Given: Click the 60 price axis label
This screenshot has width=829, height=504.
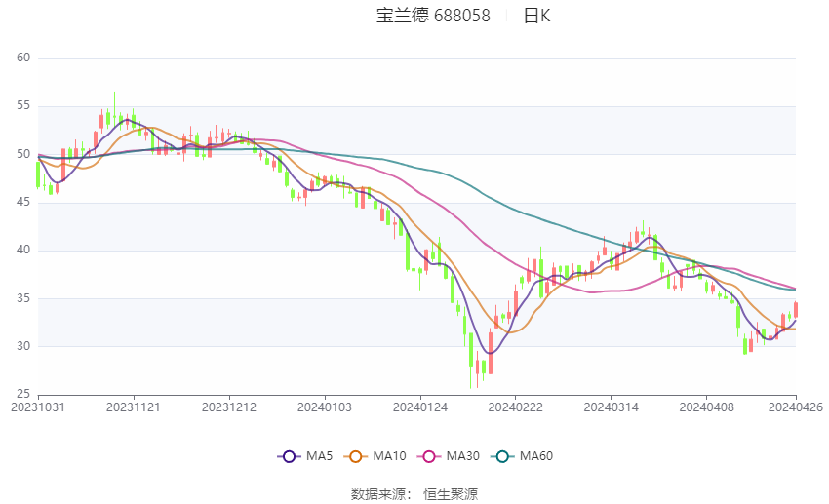Looking at the screenshot, I should (x=23, y=58).
